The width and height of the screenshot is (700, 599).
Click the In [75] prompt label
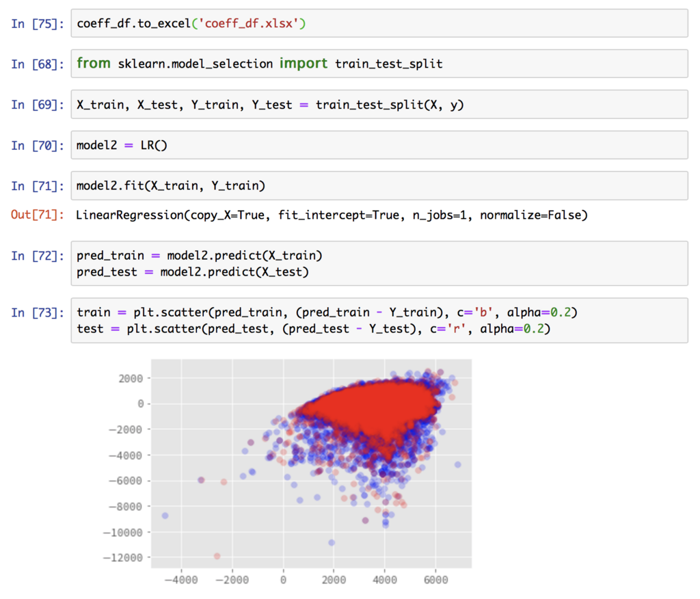(x=38, y=24)
